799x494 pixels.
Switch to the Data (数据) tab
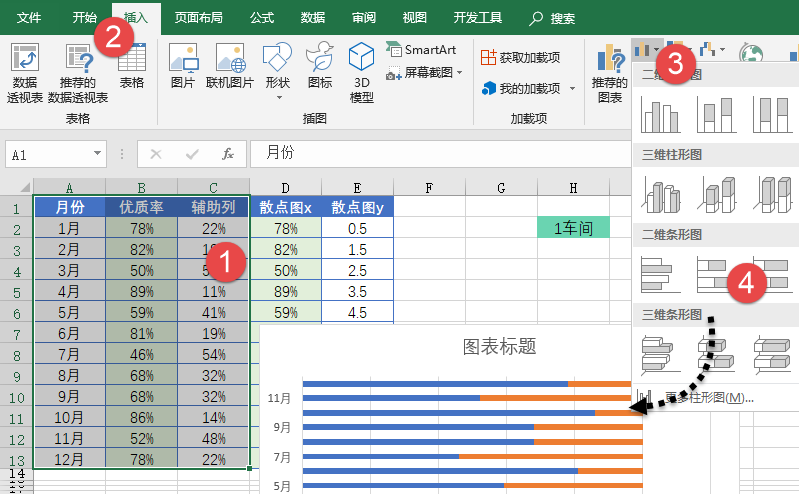313,18
